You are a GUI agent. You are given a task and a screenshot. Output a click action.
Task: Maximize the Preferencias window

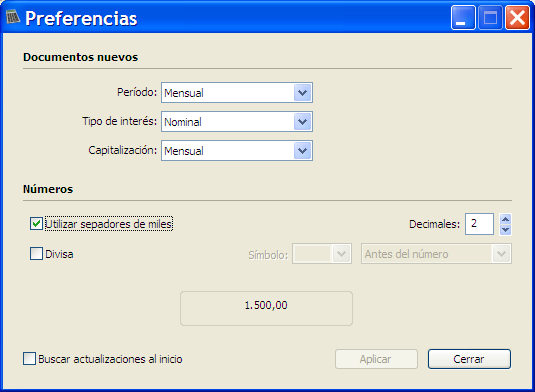(x=490, y=18)
